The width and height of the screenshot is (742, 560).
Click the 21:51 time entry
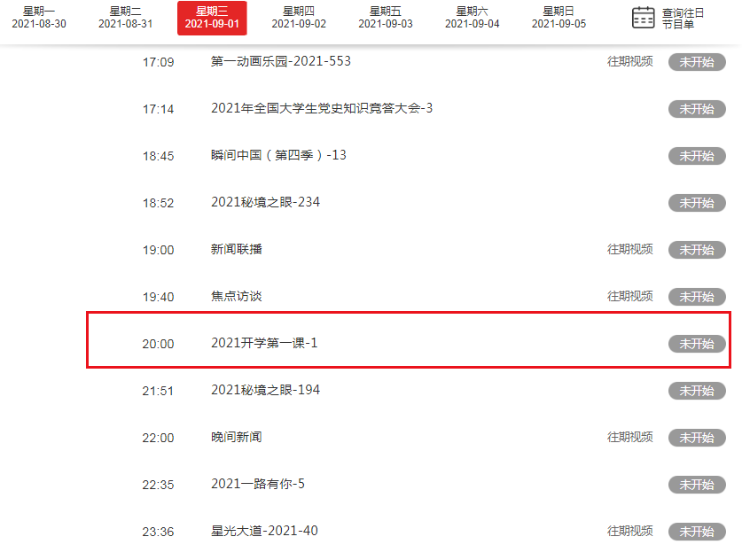pos(158,391)
